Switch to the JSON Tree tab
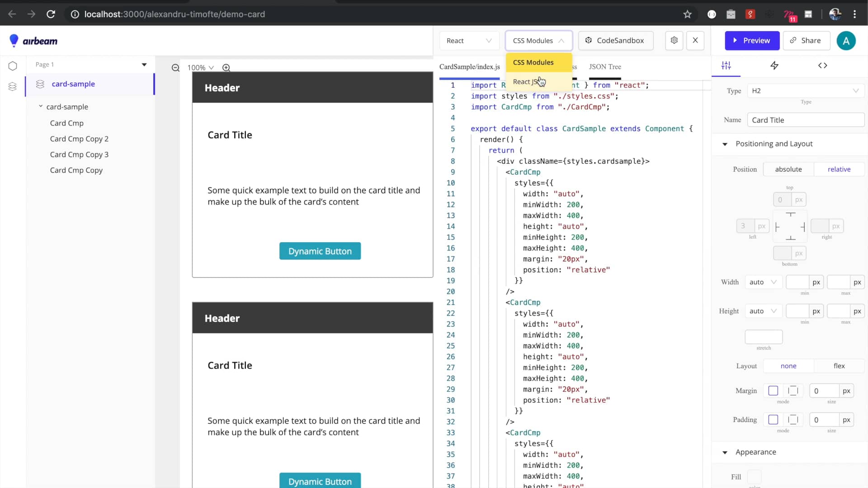This screenshot has width=868, height=488. 605,67
